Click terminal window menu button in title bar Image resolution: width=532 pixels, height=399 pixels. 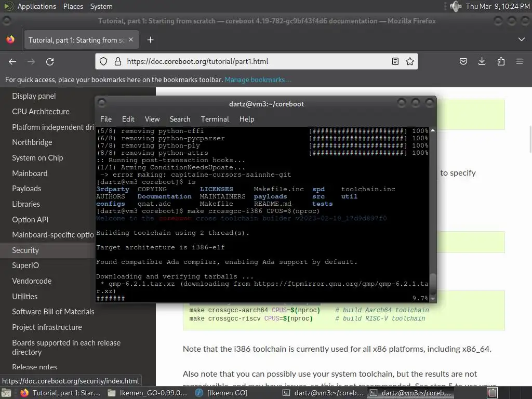coord(101,103)
